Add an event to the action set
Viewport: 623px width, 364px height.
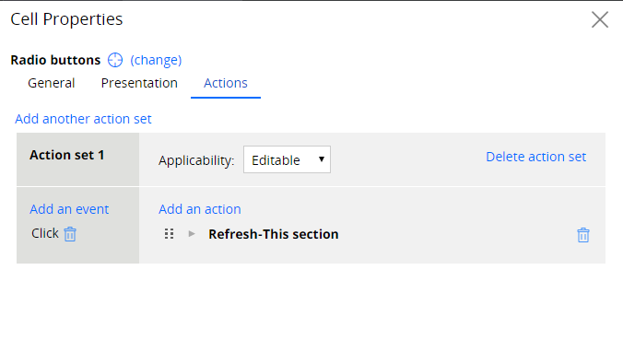[69, 209]
